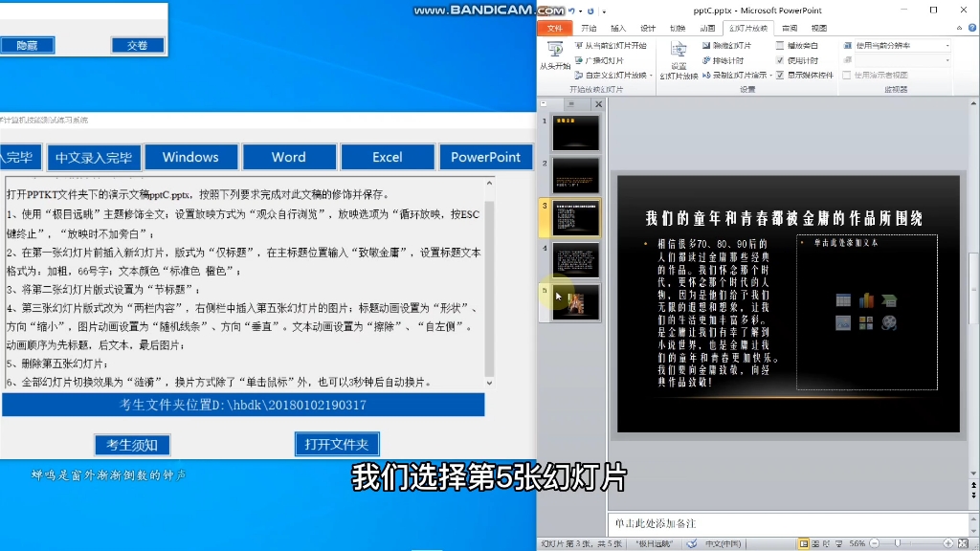
Task: Enable the Play Narrations checkbox
Action: [x=780, y=45]
